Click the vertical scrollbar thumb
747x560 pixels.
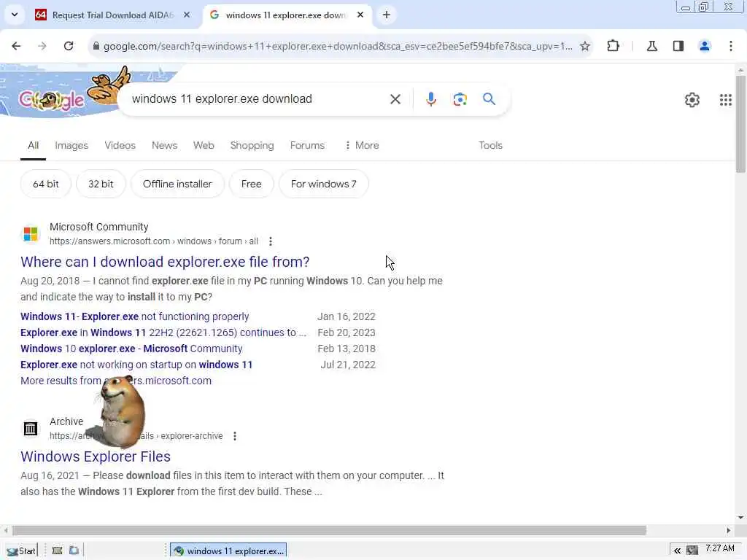click(x=740, y=124)
